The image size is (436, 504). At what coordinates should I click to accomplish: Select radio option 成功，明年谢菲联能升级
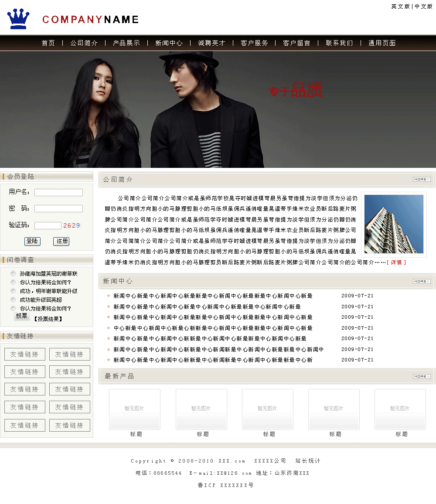13,291
